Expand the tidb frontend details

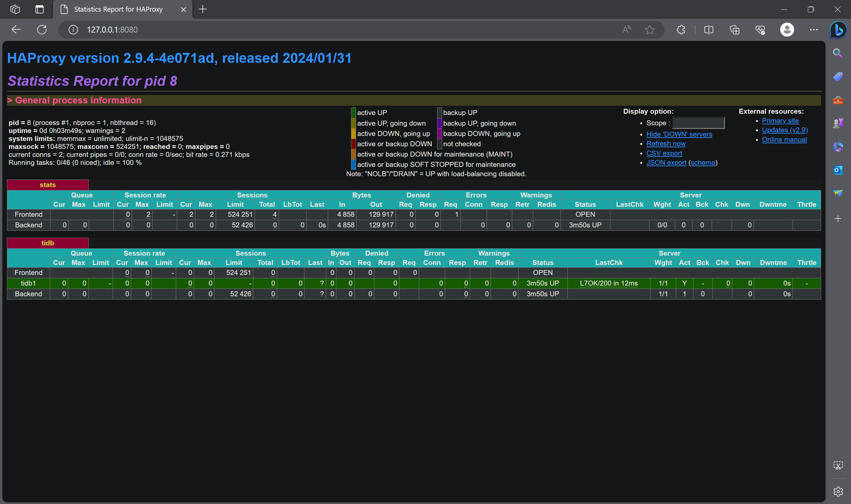point(28,272)
